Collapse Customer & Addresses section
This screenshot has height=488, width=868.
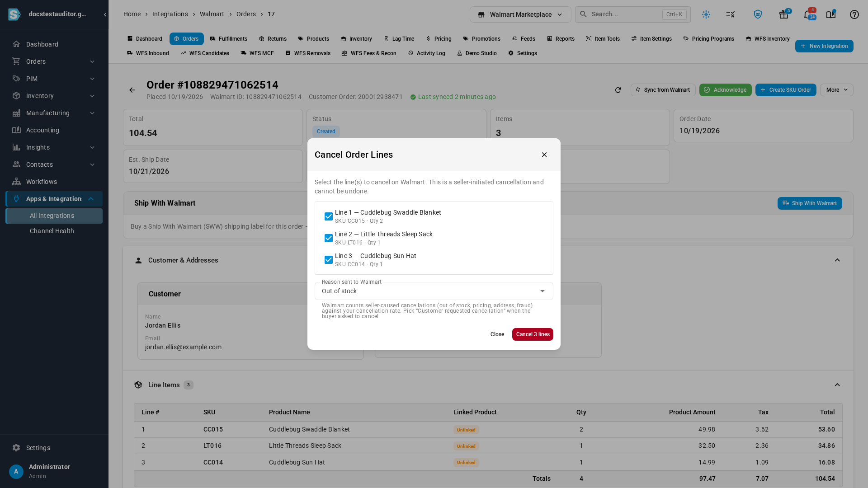point(837,260)
